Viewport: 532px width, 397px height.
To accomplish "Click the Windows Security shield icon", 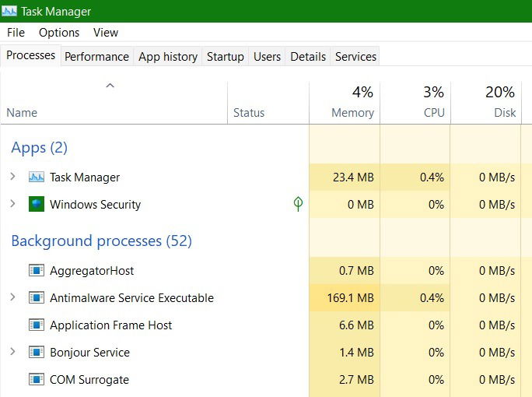I will 37,204.
